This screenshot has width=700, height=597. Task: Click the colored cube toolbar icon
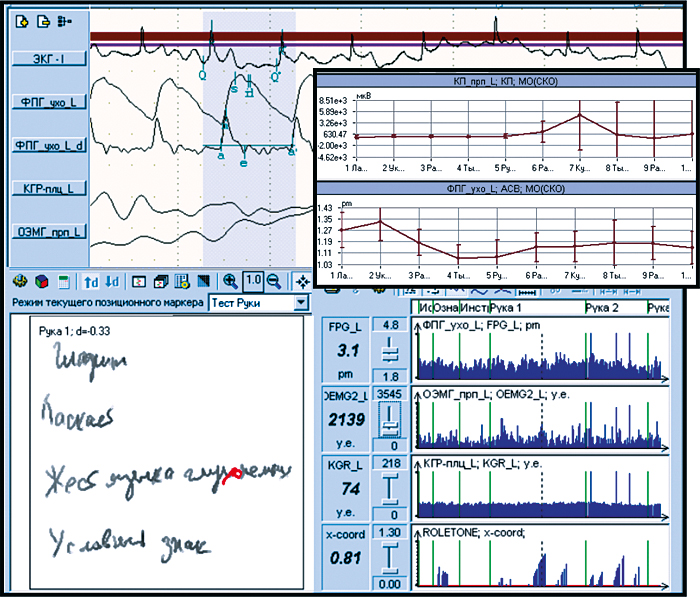pos(42,282)
